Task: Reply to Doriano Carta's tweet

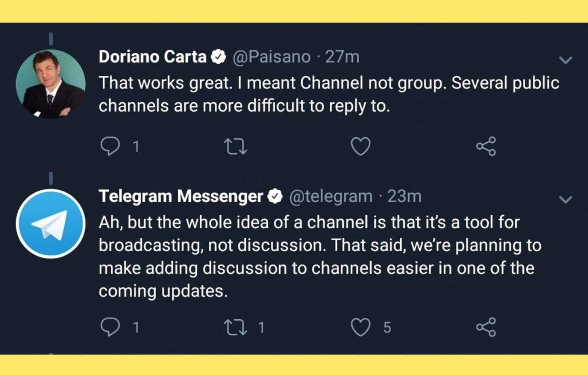Action: [109, 146]
